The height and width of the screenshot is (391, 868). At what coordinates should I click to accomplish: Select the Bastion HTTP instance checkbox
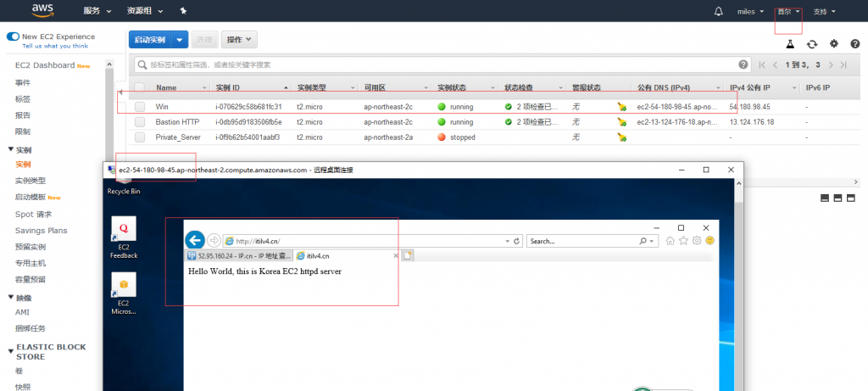140,122
